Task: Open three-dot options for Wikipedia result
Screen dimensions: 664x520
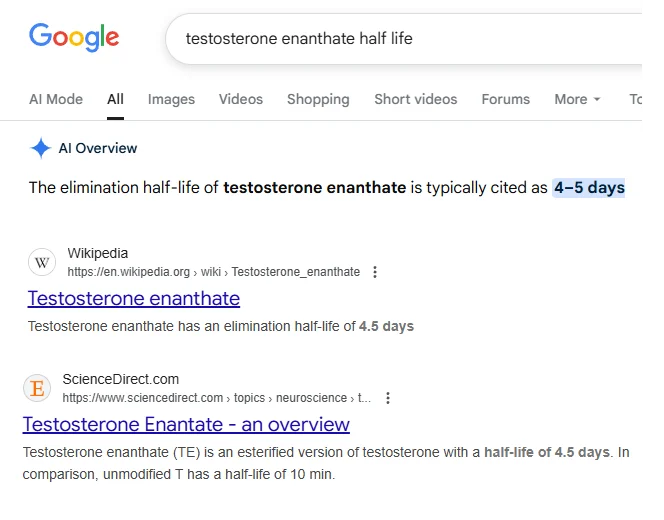Action: pos(375,272)
